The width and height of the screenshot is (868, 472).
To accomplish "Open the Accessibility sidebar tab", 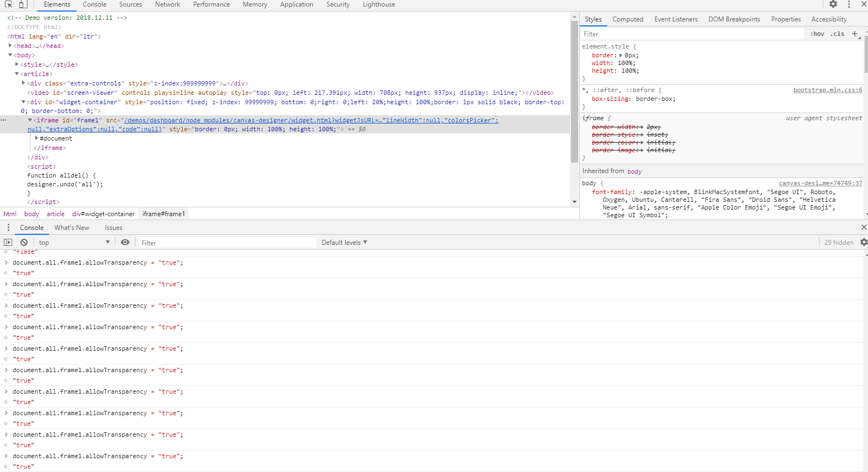I will [829, 19].
